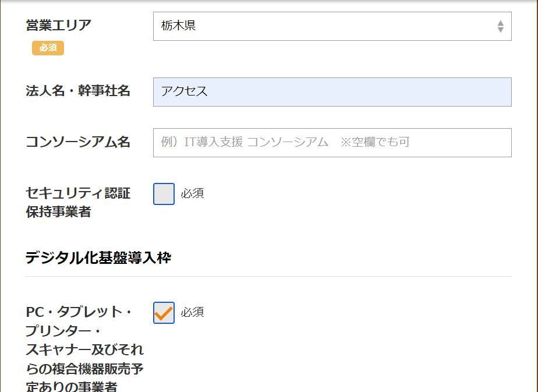Image resolution: width=538 pixels, height=392 pixels.
Task: Click the セキュリティ認証保持事業者 label text
Action: coord(78,203)
